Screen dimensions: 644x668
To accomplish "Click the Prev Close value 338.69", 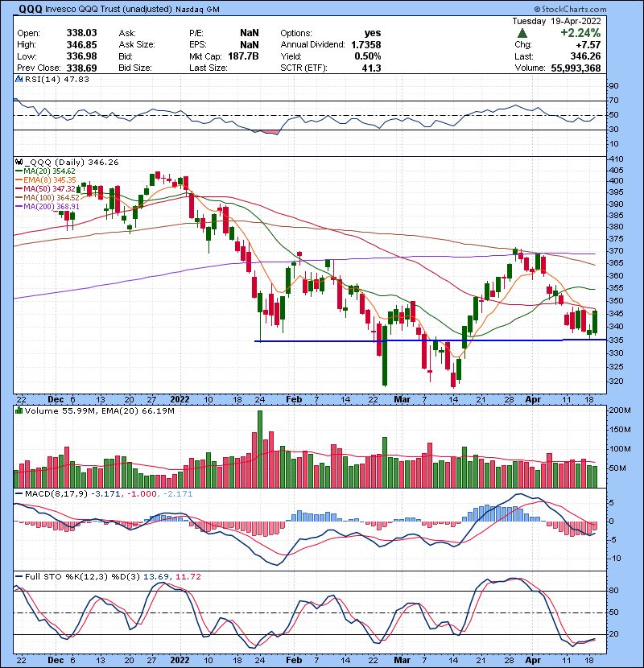I will click(82, 68).
